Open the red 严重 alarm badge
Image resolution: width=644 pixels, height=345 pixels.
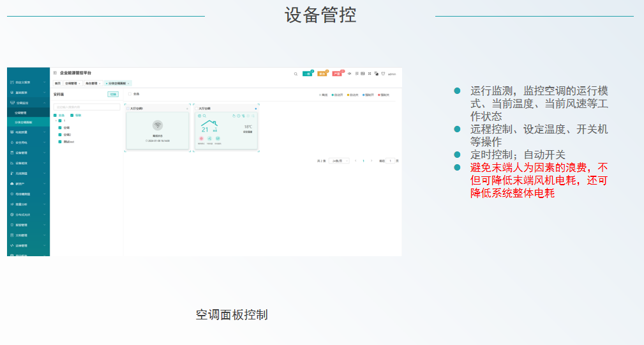337,73
